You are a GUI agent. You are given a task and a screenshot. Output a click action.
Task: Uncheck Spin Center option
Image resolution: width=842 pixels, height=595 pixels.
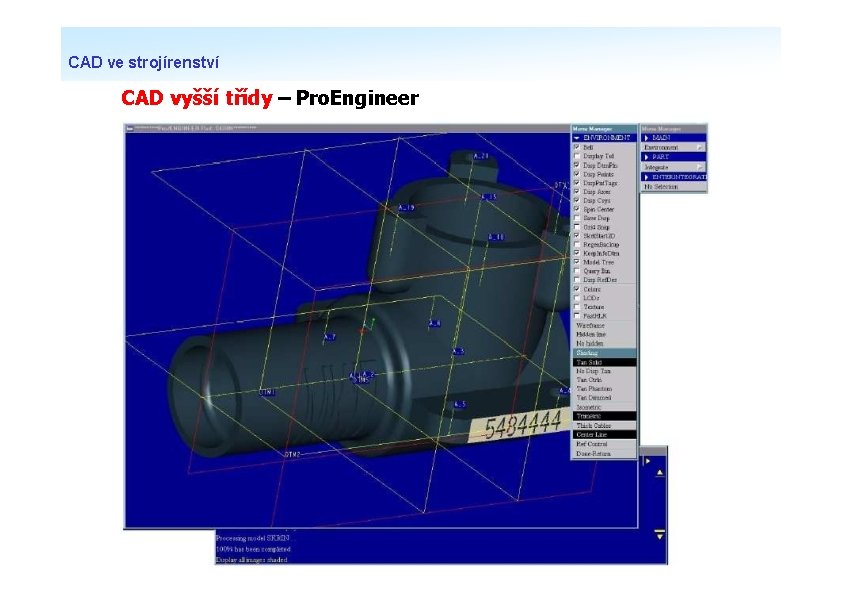pos(577,209)
